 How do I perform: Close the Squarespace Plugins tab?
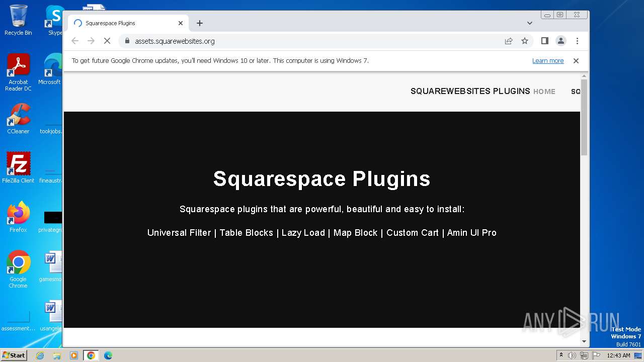click(x=181, y=23)
